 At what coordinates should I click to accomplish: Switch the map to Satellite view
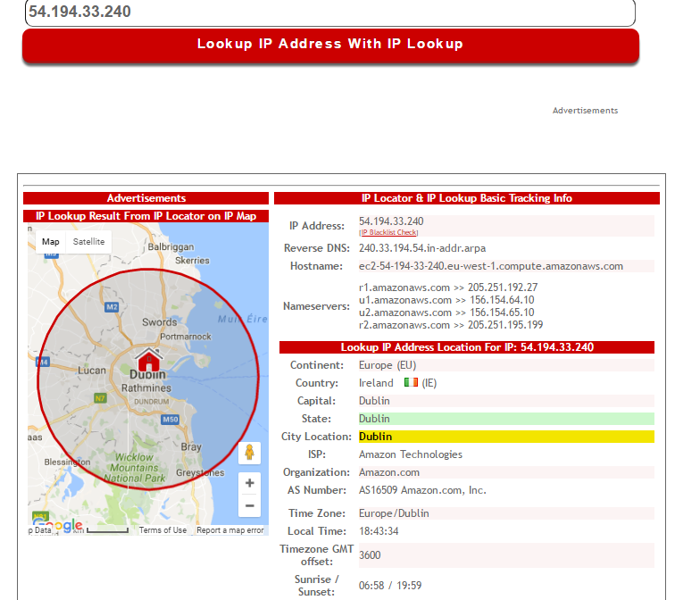(88, 241)
